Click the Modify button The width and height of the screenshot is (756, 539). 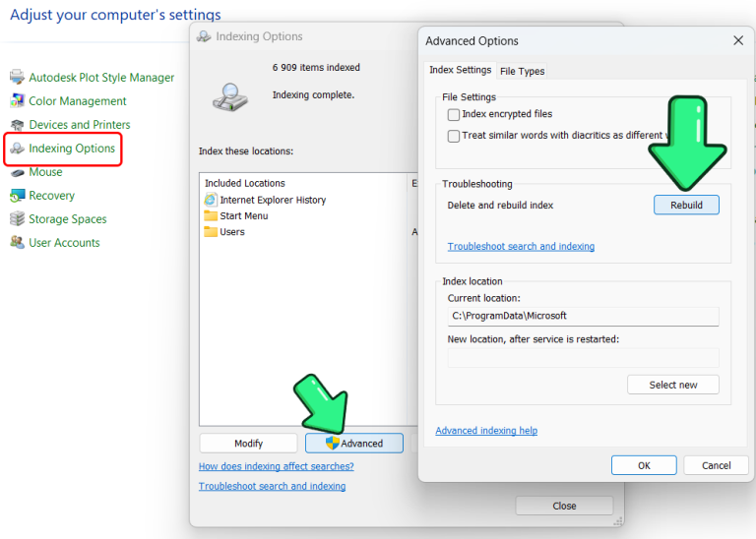pos(248,444)
